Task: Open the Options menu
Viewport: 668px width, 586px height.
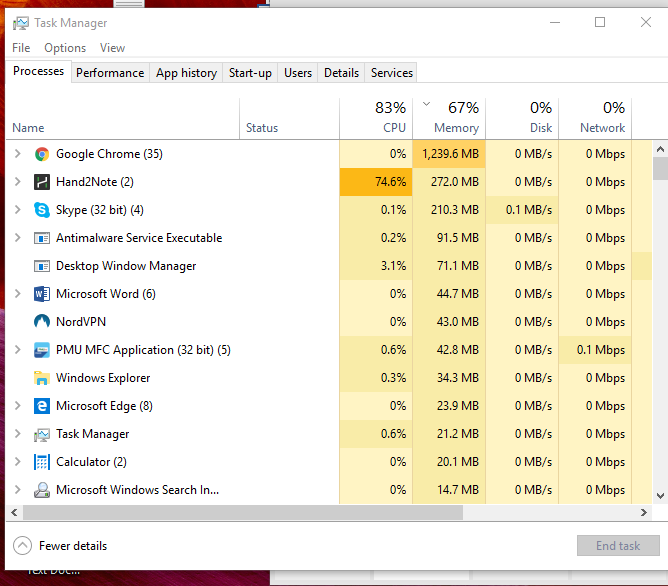Action: coord(65,48)
